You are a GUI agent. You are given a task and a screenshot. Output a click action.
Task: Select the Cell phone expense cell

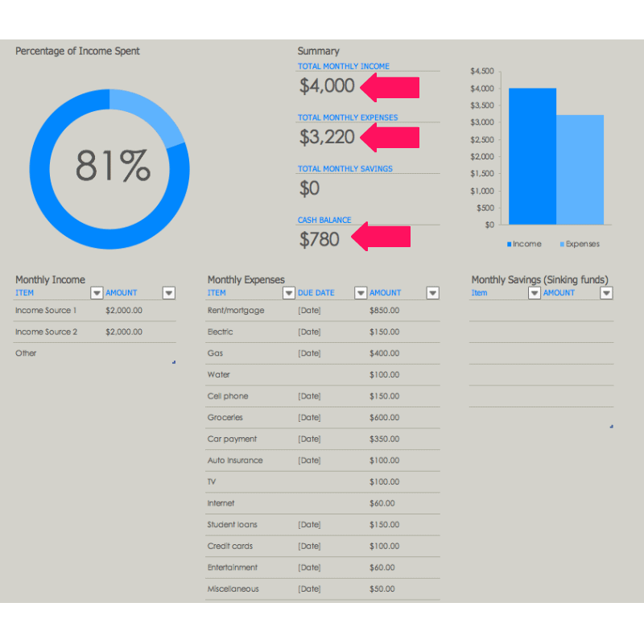(x=228, y=396)
